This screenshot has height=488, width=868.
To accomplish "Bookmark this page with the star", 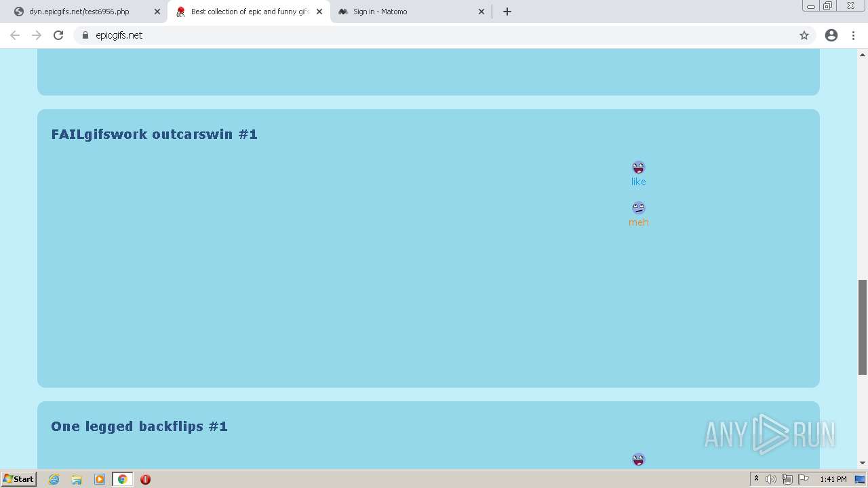I will 804,35.
